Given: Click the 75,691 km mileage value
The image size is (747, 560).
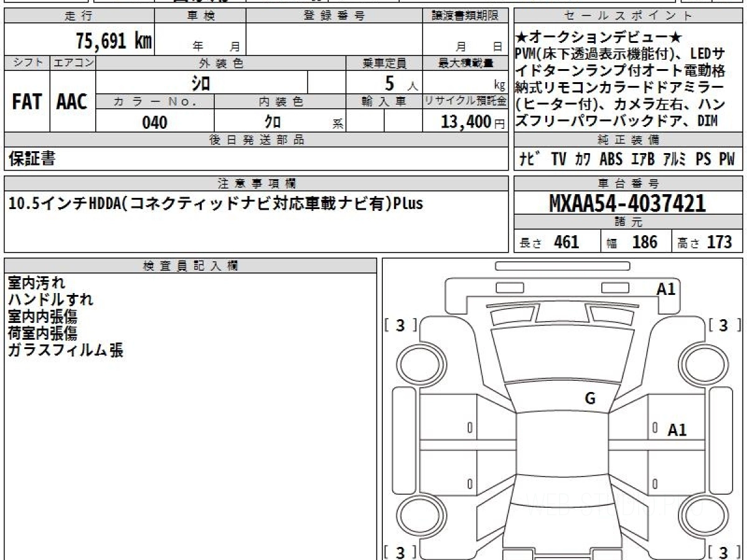Looking at the screenshot, I should 114,42.
